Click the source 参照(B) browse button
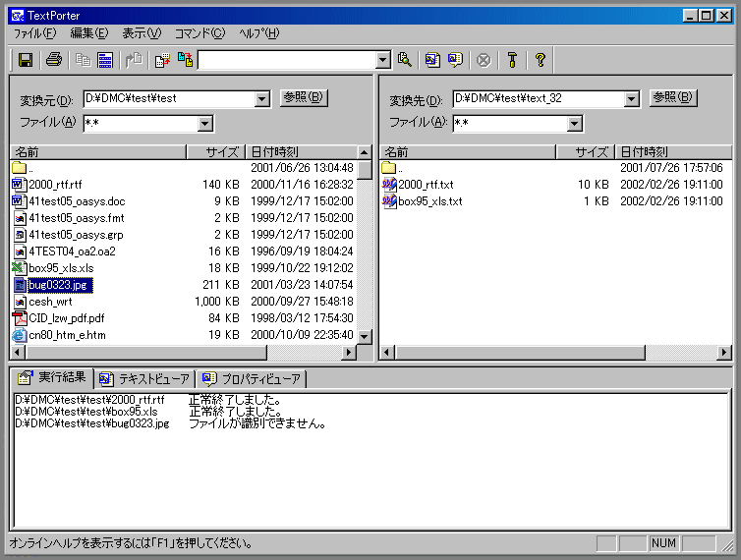This screenshot has width=741, height=560. pos(304,98)
